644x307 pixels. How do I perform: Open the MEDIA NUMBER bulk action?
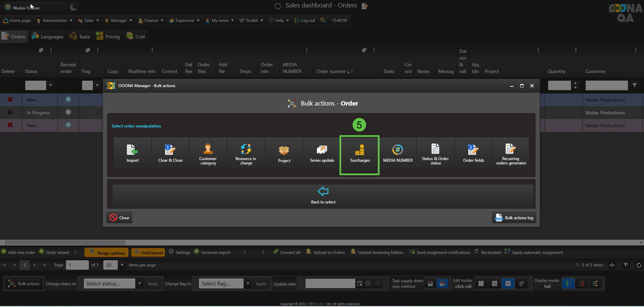click(x=398, y=154)
